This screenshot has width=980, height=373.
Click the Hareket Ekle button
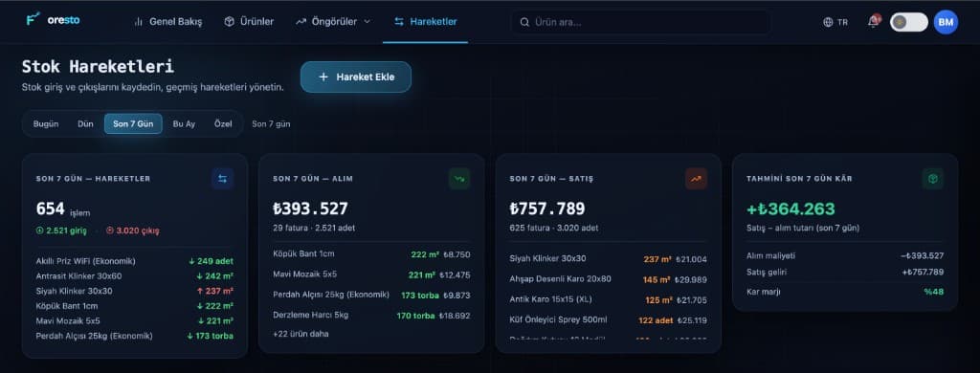[x=356, y=77]
